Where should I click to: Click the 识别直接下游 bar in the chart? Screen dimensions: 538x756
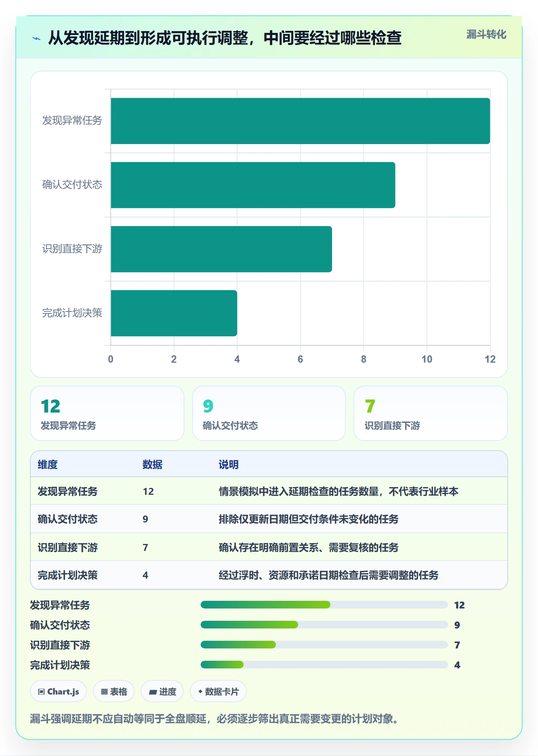tap(221, 249)
